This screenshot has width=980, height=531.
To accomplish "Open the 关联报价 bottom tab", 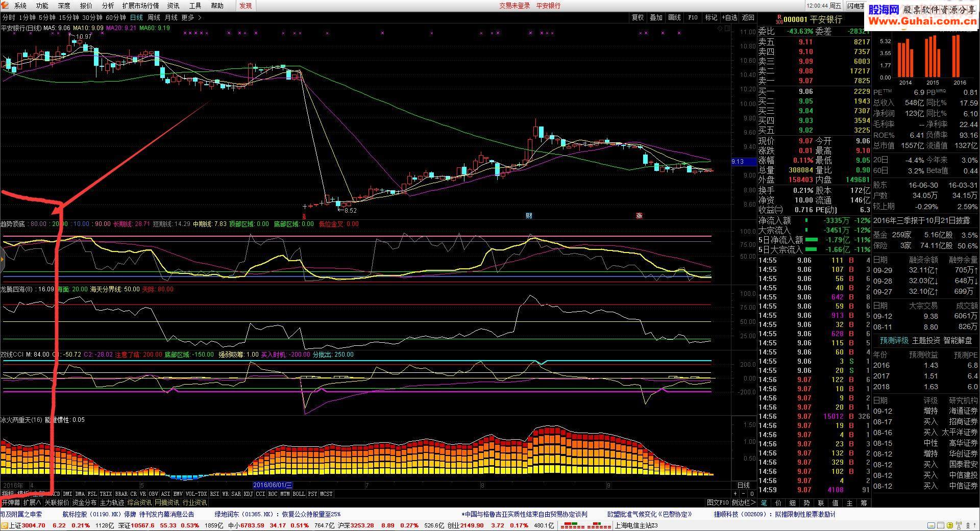I will [x=57, y=503].
